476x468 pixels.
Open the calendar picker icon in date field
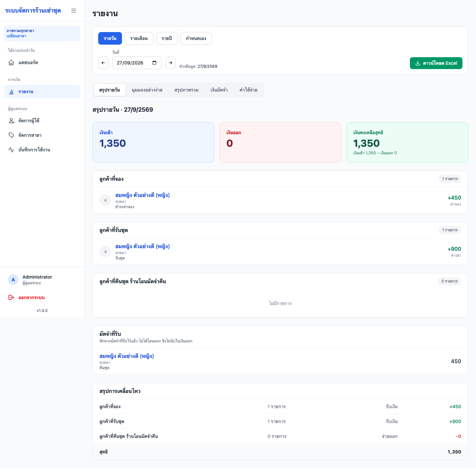(154, 63)
